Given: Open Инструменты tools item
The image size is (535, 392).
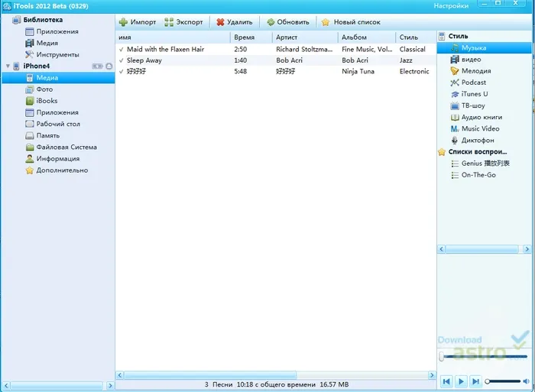Looking at the screenshot, I should tap(52, 54).
